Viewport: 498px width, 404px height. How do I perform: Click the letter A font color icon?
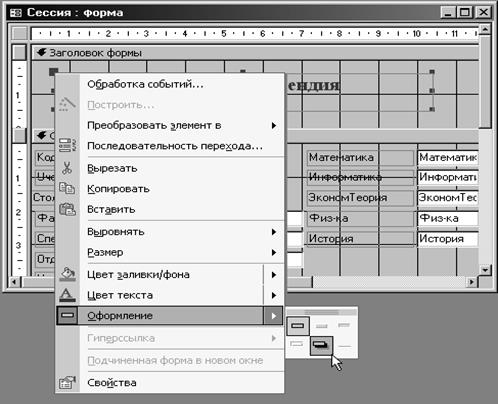point(67,295)
